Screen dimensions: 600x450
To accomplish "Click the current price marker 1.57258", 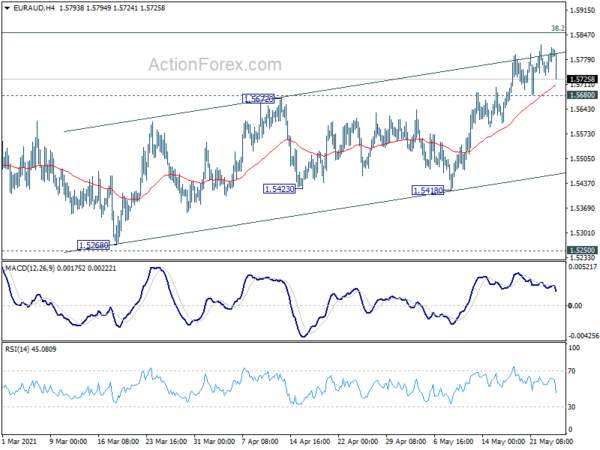I will 582,79.
